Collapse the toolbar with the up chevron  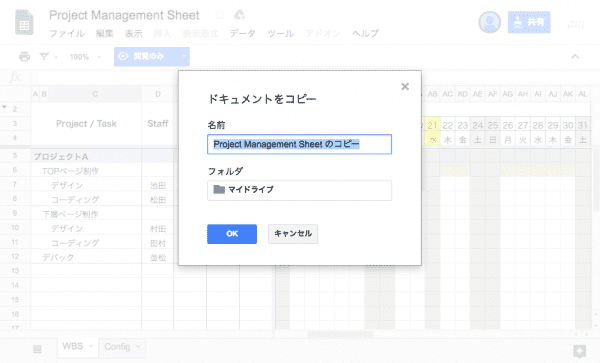(x=575, y=57)
